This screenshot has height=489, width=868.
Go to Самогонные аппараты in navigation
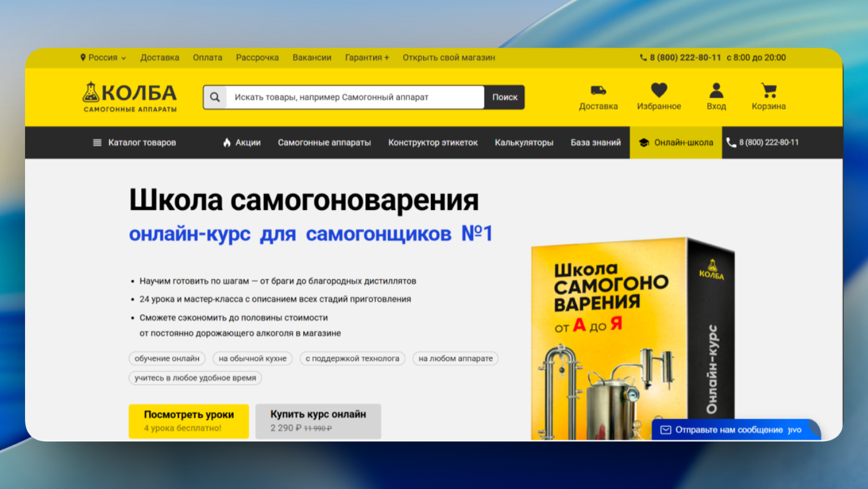[324, 143]
